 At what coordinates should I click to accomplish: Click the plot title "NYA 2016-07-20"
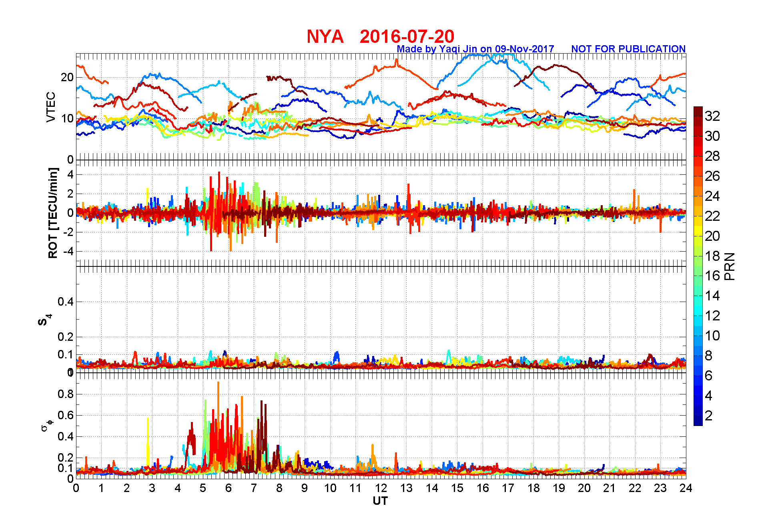coord(380,36)
